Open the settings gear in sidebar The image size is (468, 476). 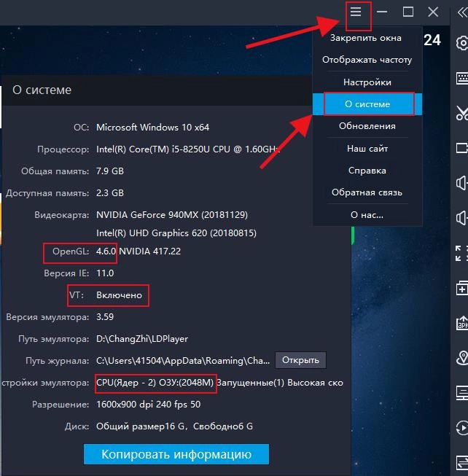461,43
